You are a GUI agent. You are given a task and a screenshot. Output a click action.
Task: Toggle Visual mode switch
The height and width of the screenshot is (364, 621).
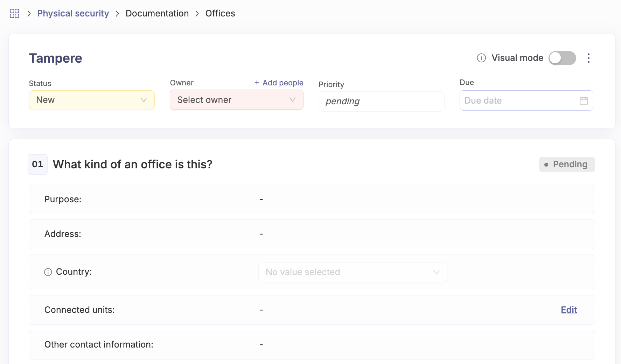(x=562, y=58)
